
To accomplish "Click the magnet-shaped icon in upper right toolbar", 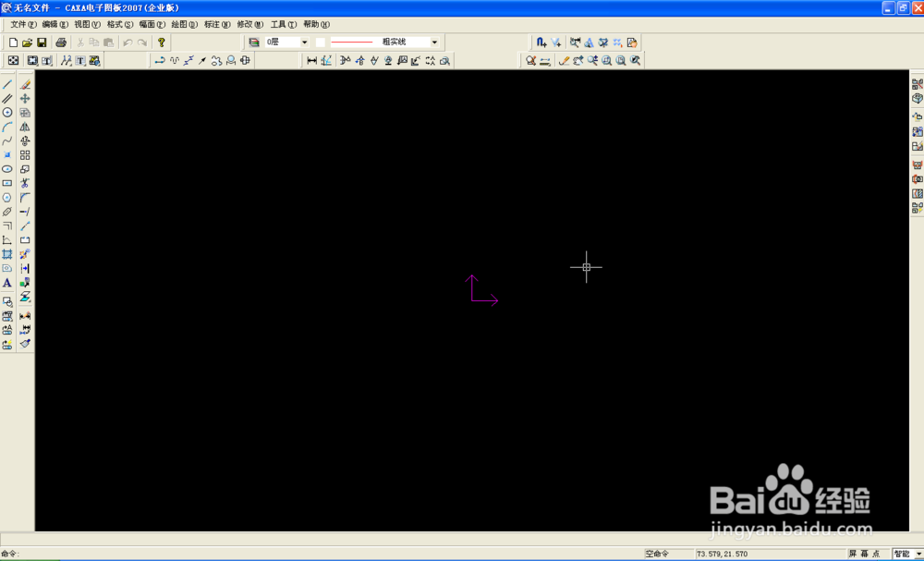I will point(541,43).
